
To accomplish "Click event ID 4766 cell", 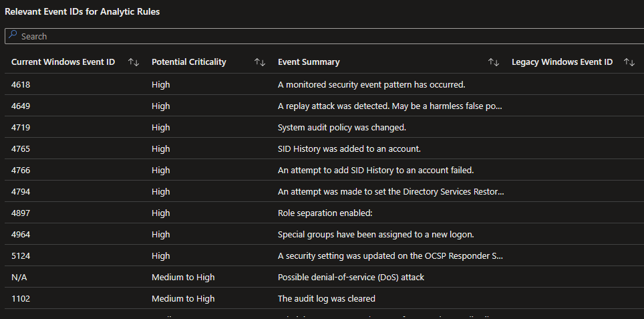I will tap(21, 170).
